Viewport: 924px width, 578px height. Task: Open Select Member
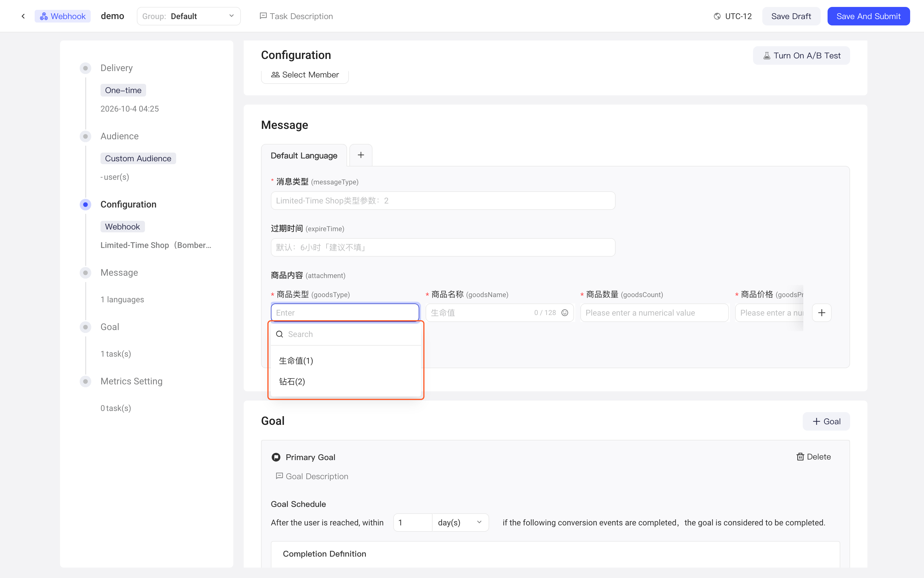[x=305, y=75]
